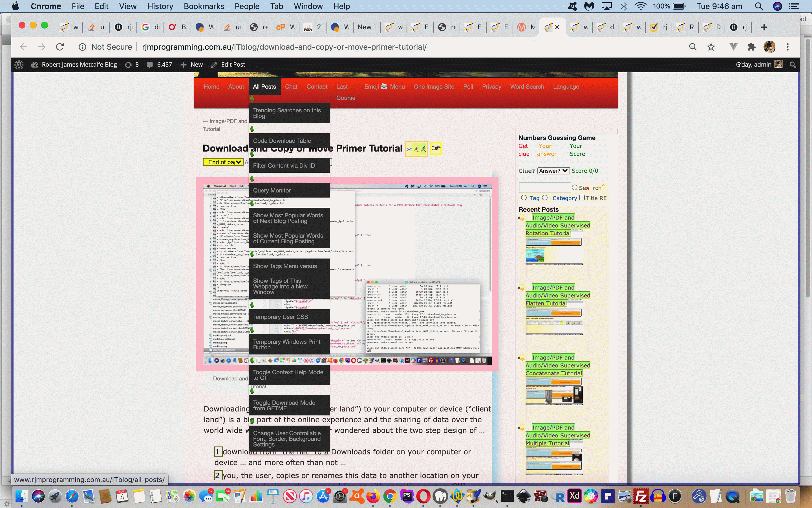
Task: Click the WordPress logo in the admin bar
Action: (19, 65)
